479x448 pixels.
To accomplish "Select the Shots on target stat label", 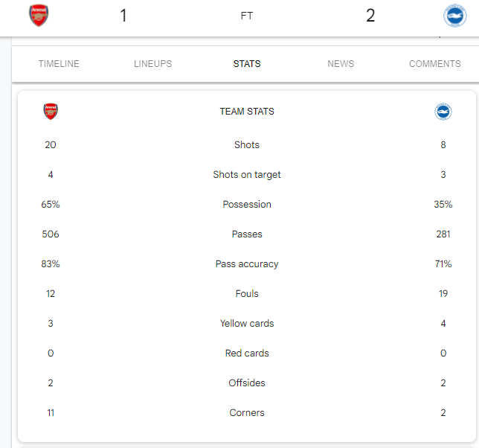I will tap(247, 175).
